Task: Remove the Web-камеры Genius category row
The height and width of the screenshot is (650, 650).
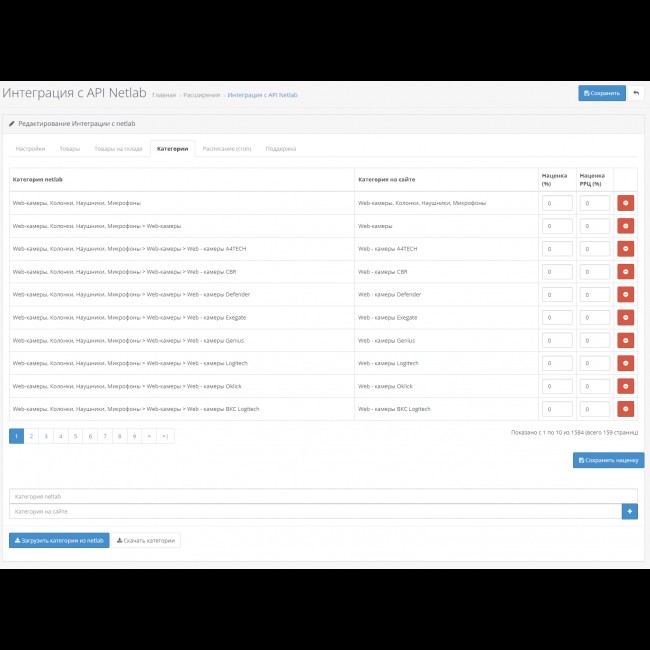Action: (x=625, y=340)
